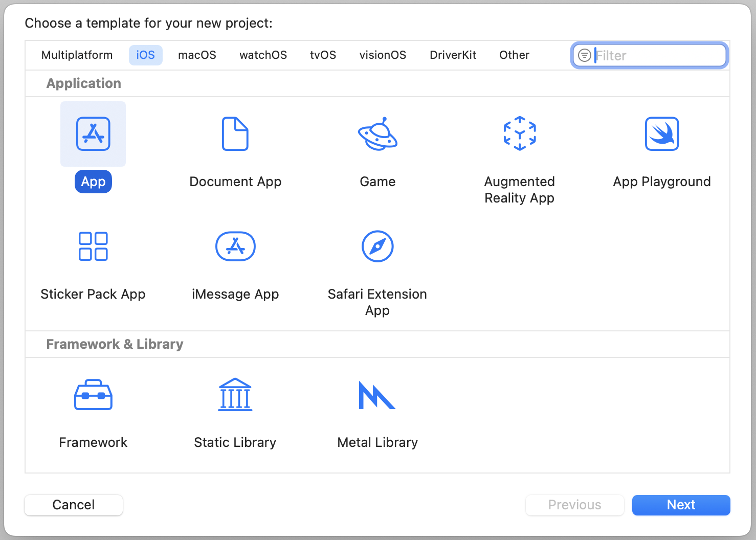Pick the iMessage App template
The height and width of the screenshot is (540, 756).
click(x=235, y=246)
